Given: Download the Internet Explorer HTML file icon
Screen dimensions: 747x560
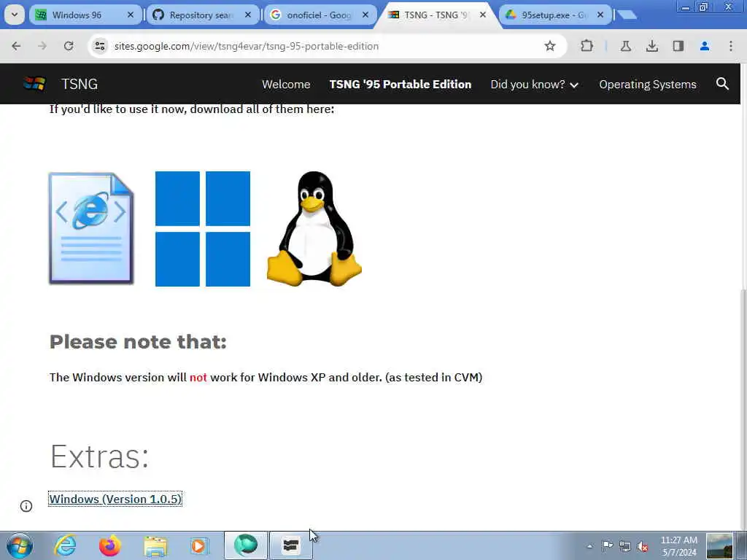Looking at the screenshot, I should pos(91,228).
